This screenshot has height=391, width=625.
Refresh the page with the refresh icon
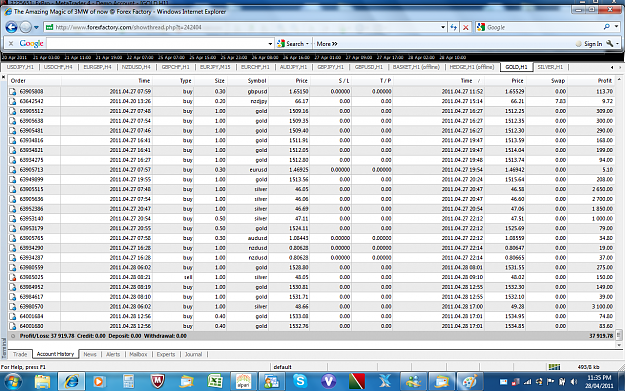(454, 27)
